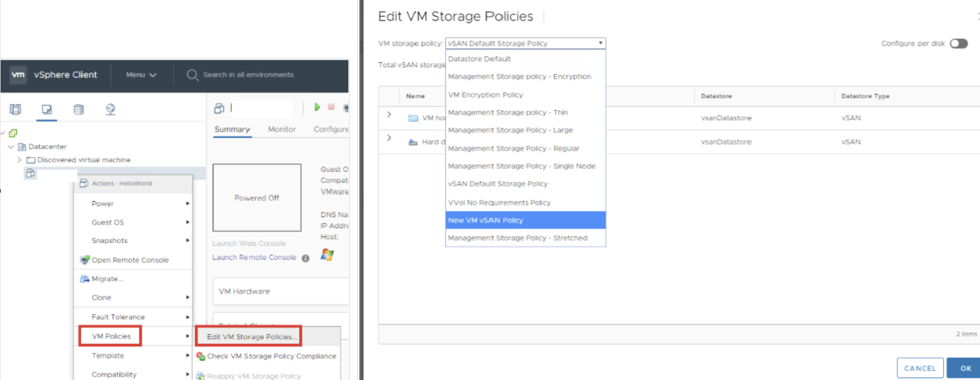Select Management Storage policy - Thin option

525,112
